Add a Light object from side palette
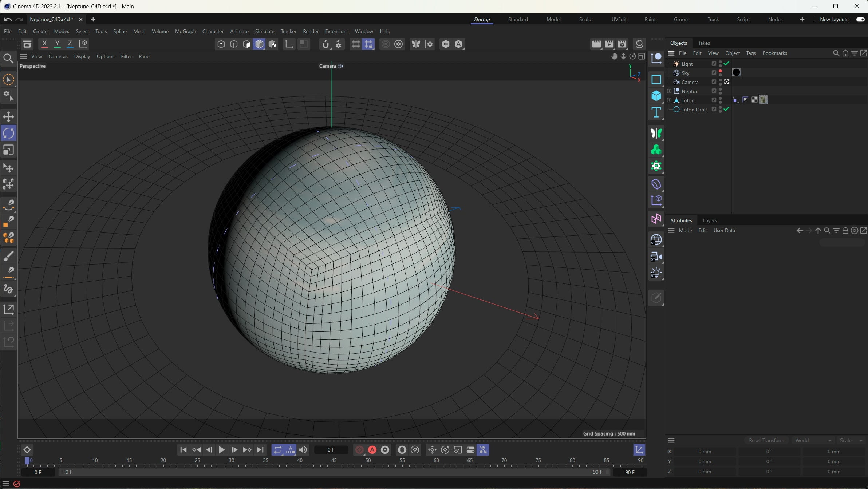This screenshot has width=868, height=489. click(x=656, y=273)
